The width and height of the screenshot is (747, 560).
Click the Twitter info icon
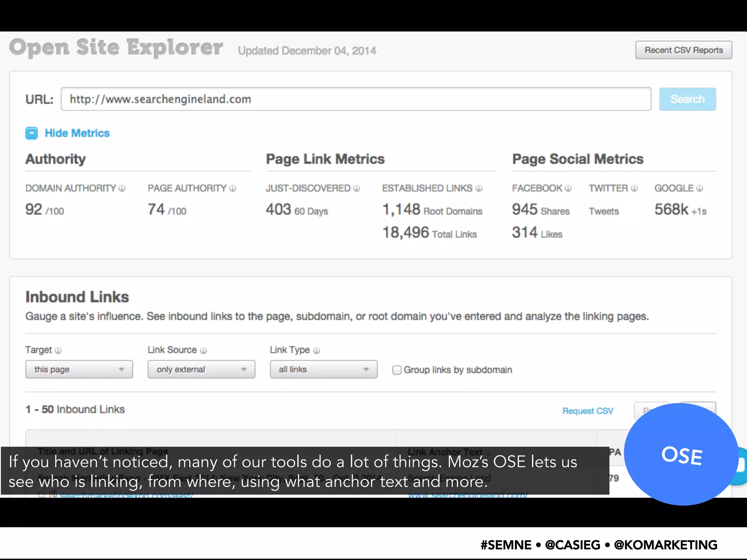pos(634,188)
